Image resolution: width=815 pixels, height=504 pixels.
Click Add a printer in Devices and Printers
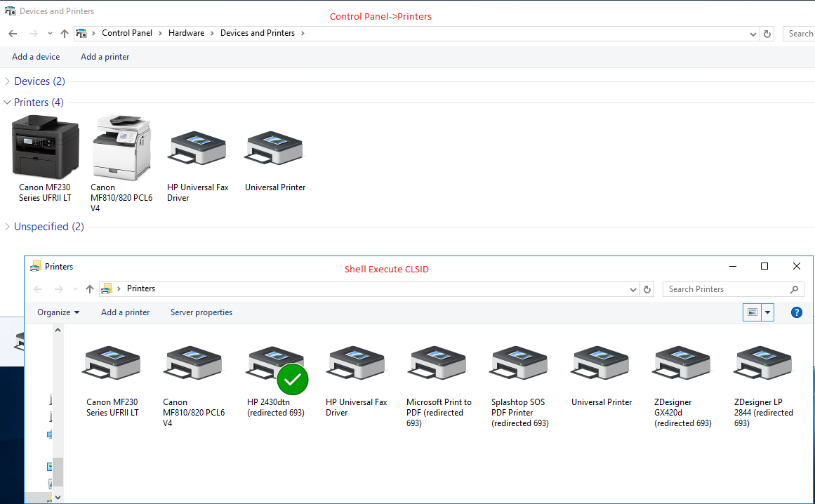105,57
